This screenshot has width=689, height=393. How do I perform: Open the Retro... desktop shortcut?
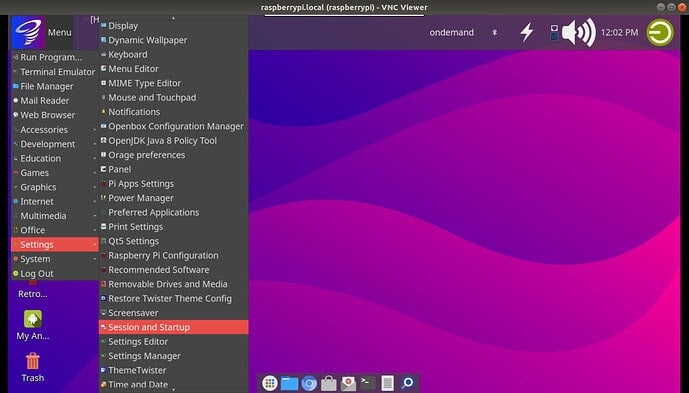(33, 290)
